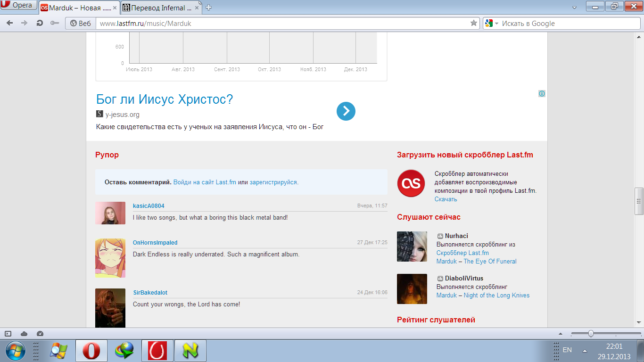This screenshot has width=644, height=362.
Task: Click the Скробблер Last.fm link
Action: coord(462,253)
